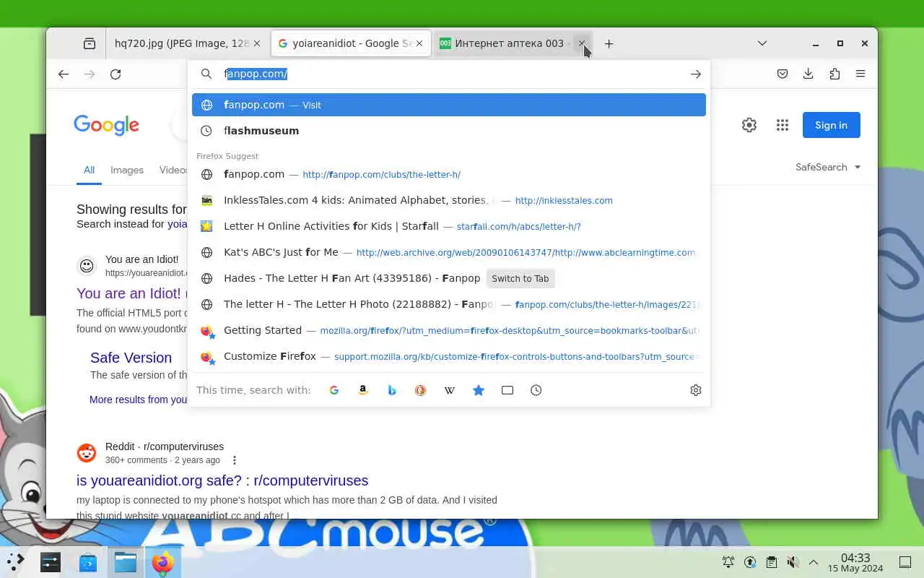924x578 pixels.
Task: Expand the SafeSearch dropdown
Action: pos(828,167)
